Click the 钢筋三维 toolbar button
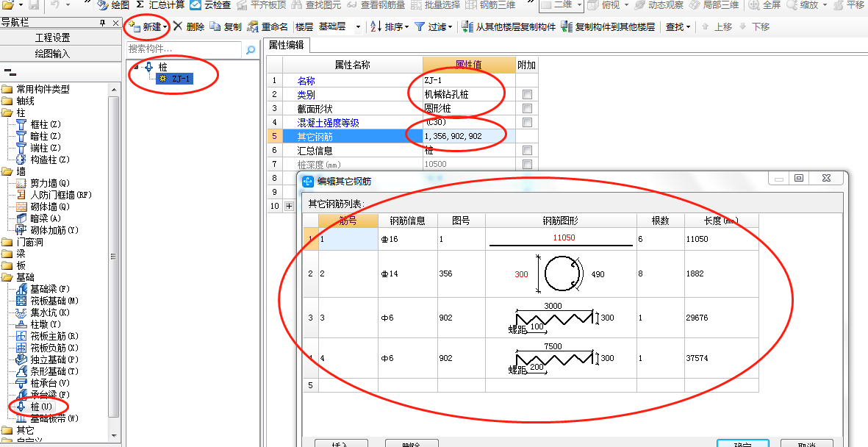This screenshot has height=447, width=868. point(490,5)
